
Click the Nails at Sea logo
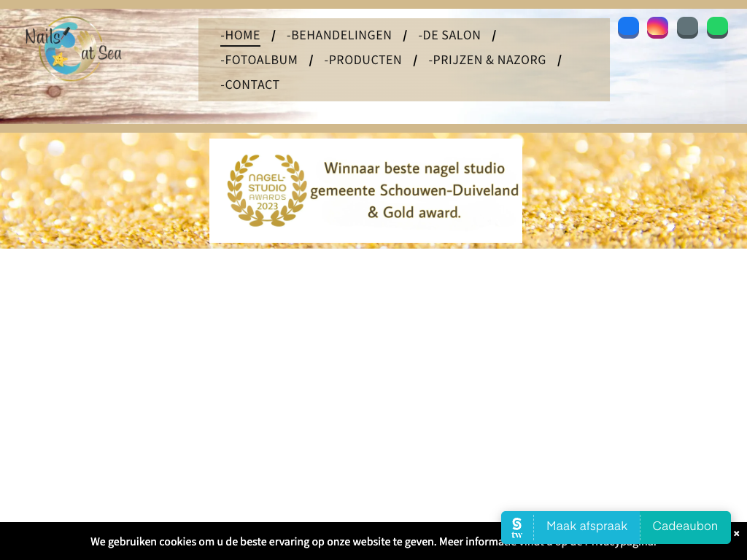coord(72,49)
